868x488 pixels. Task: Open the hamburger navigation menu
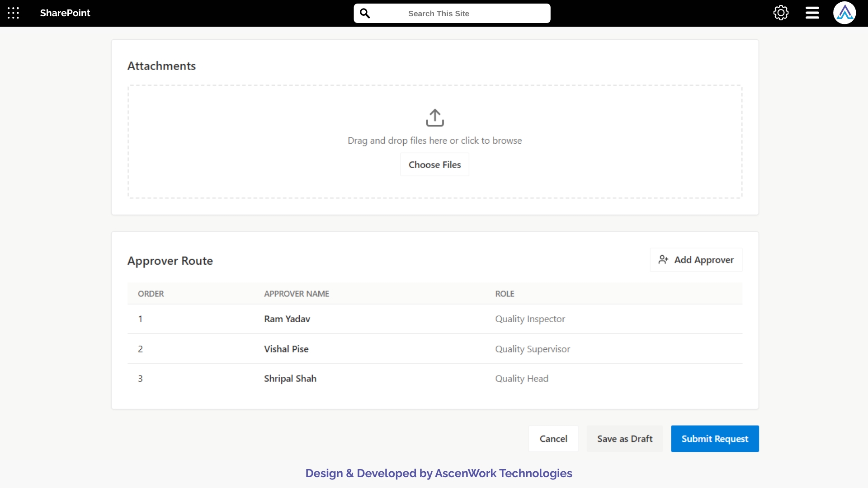pos(811,13)
